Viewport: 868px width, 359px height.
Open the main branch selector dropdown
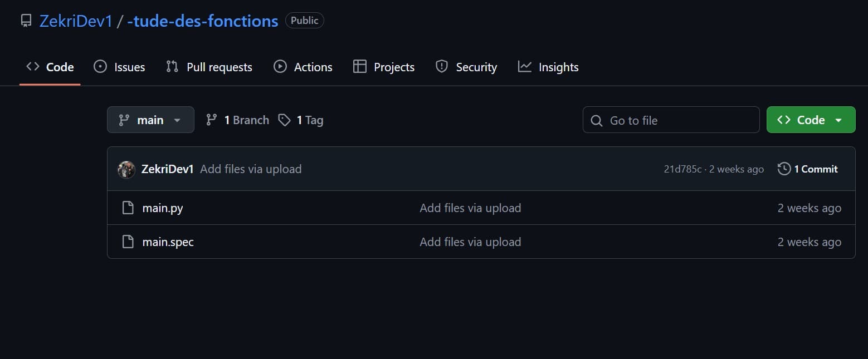[150, 119]
